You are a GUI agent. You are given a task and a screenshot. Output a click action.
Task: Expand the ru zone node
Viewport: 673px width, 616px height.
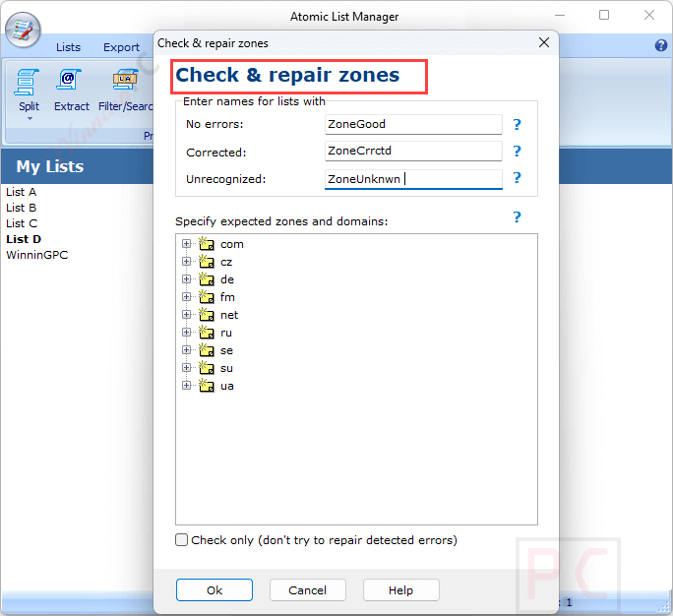point(186,333)
